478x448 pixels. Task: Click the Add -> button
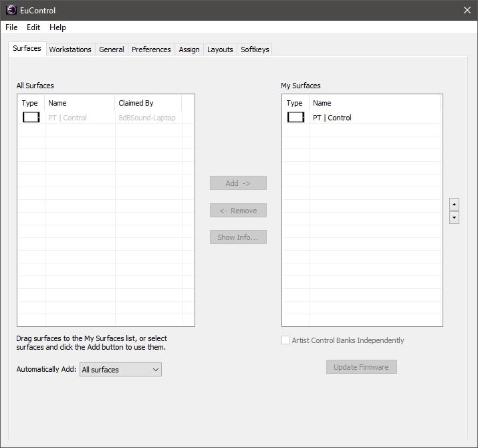tap(238, 183)
